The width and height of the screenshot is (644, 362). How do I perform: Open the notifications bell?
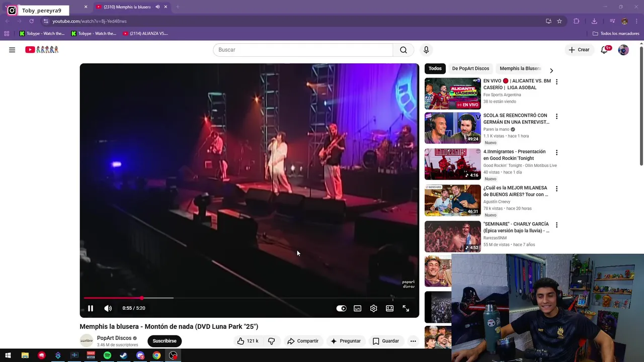(604, 50)
